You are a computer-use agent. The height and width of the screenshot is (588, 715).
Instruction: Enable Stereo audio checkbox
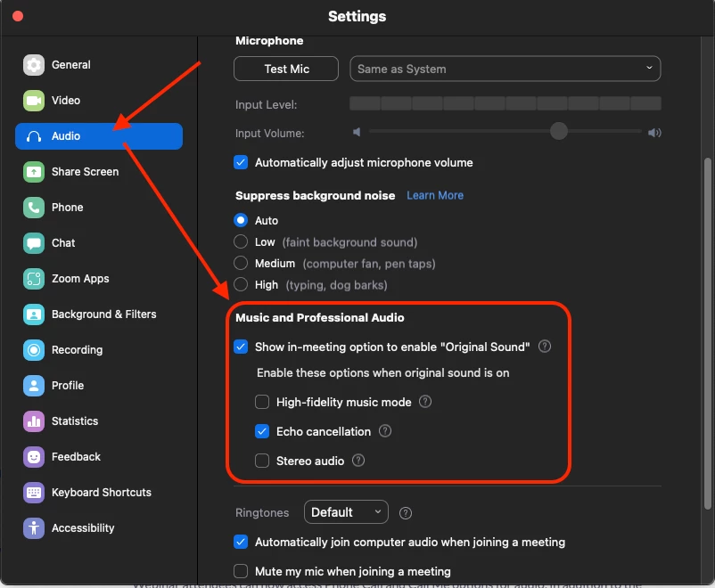coord(262,461)
